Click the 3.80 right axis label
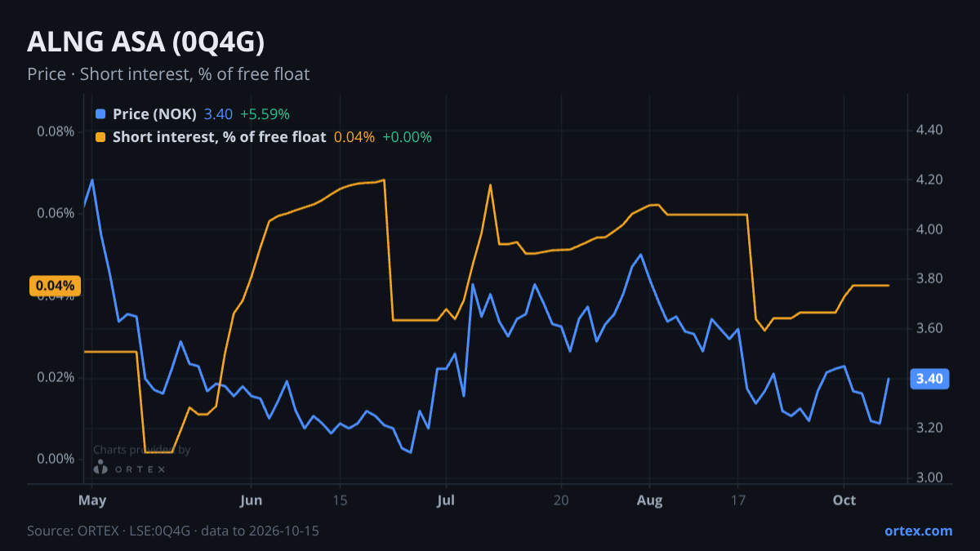980x551 pixels. 930,279
